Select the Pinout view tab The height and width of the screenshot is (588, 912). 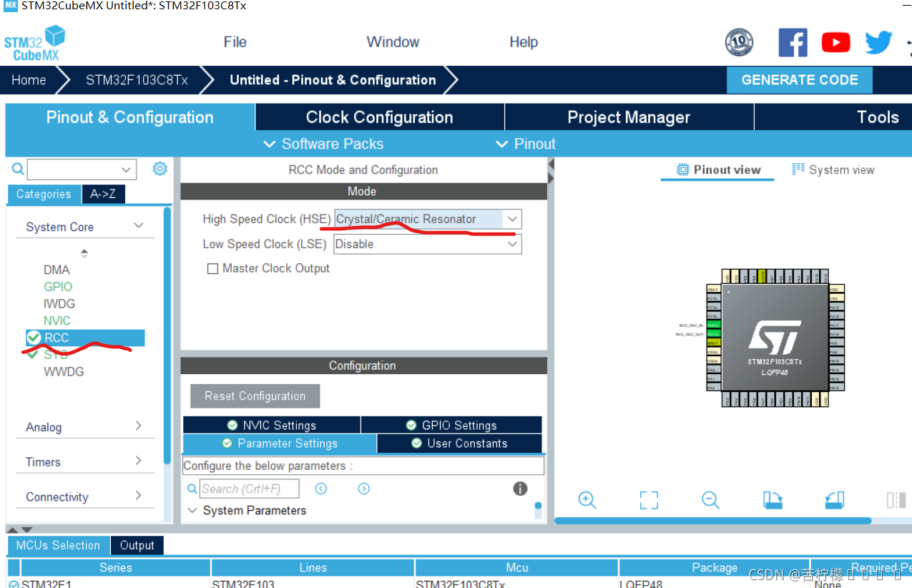[x=719, y=170]
